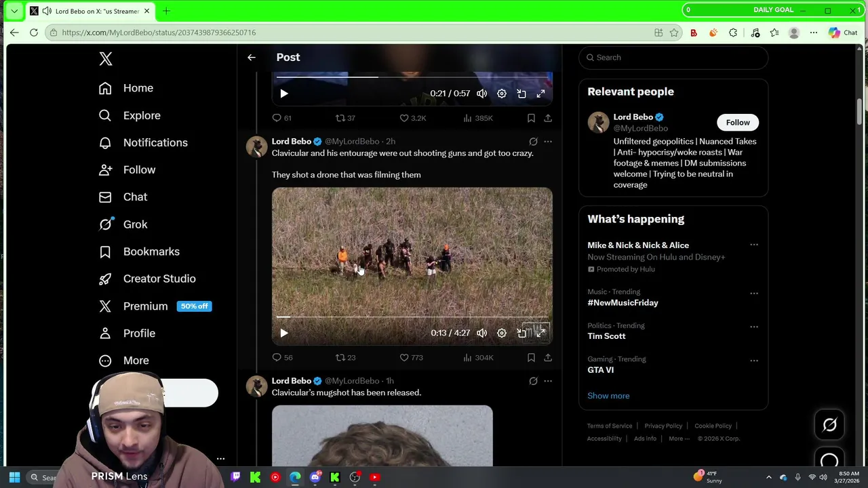Open more options for GTA VI trend
Viewport: 868px width, 488px height.
(754, 360)
